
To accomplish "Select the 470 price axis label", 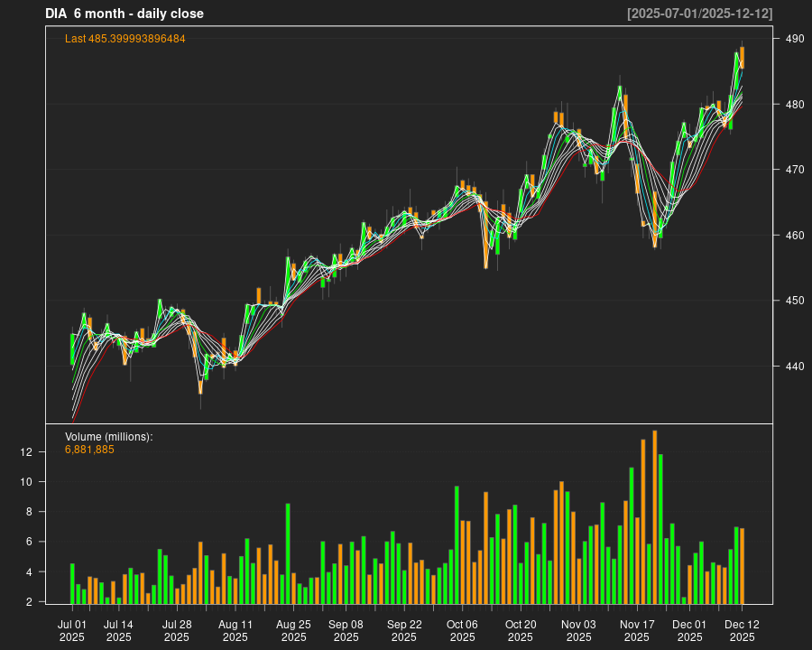I will coord(795,170).
